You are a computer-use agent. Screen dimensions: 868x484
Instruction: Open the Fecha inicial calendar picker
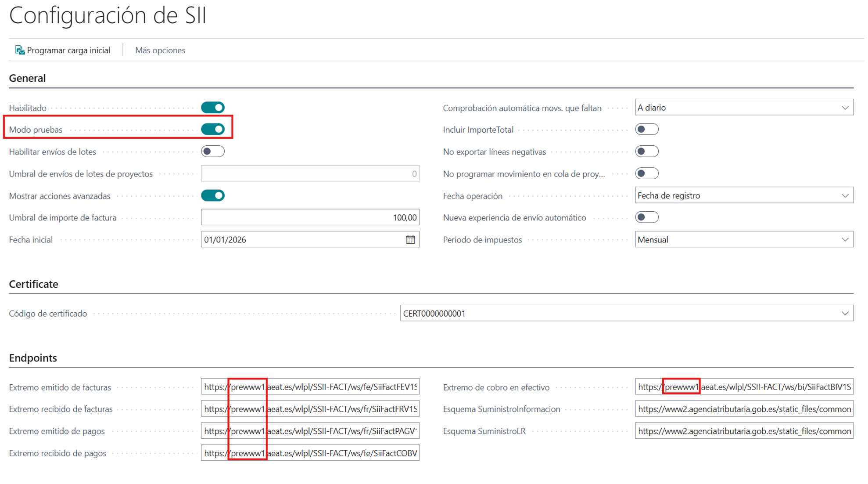point(410,239)
